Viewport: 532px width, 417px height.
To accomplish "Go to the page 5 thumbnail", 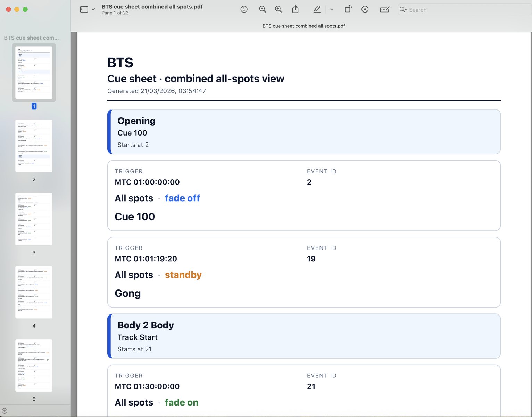I will point(34,366).
